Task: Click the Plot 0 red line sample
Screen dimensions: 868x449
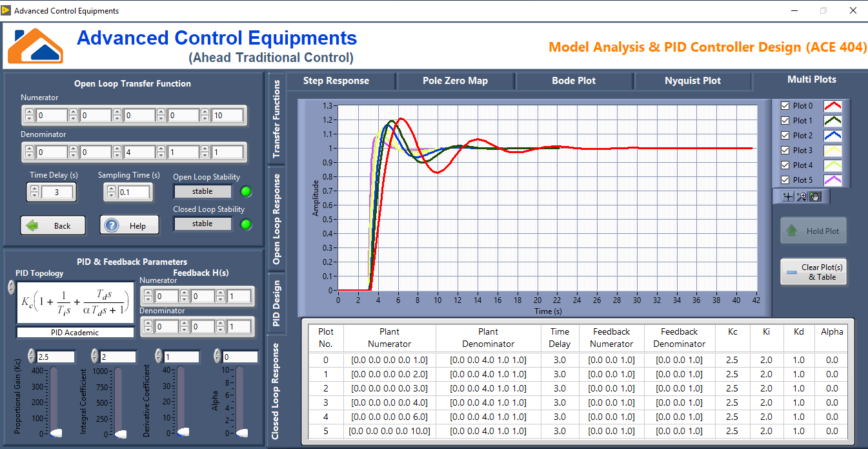Action: (x=833, y=106)
